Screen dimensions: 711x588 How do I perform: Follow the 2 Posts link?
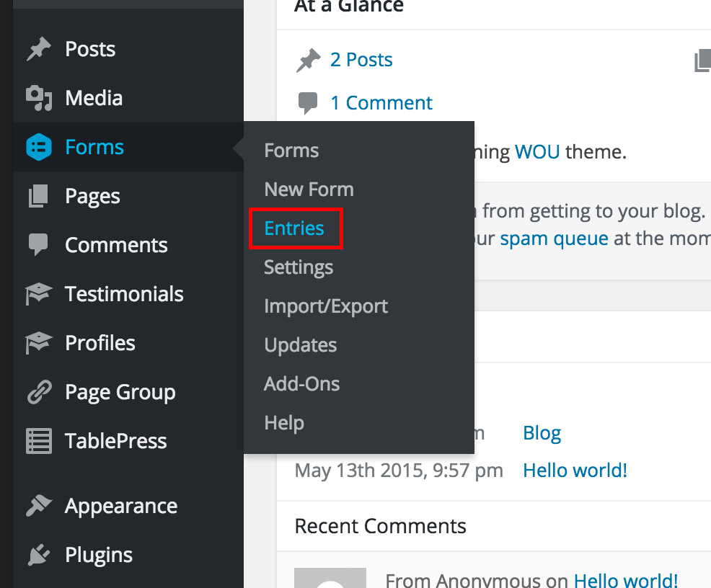(361, 59)
